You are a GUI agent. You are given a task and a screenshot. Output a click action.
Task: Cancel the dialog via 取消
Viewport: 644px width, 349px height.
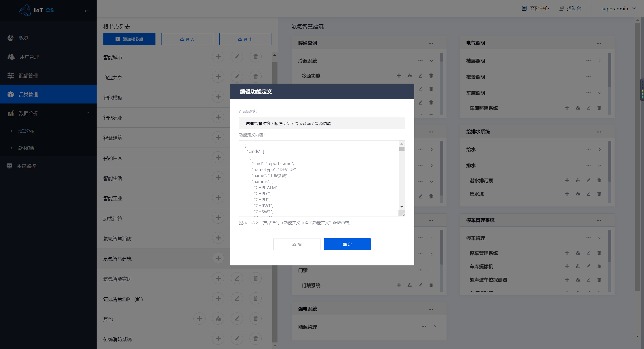click(x=297, y=244)
